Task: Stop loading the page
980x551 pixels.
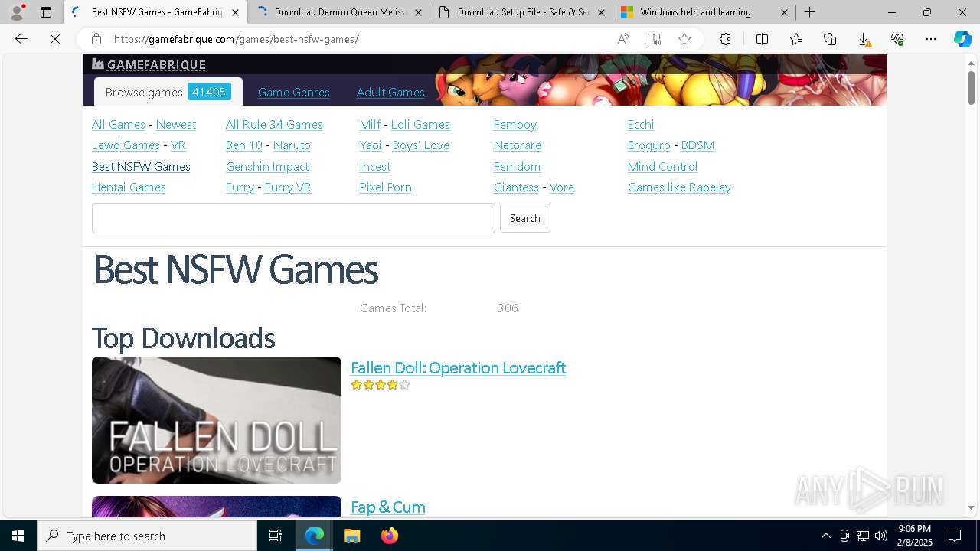Action: coord(55,39)
